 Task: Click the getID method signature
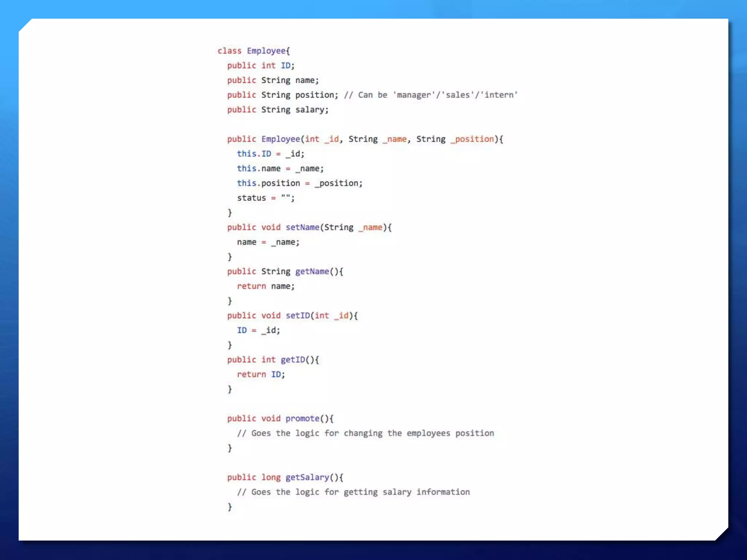click(x=273, y=360)
